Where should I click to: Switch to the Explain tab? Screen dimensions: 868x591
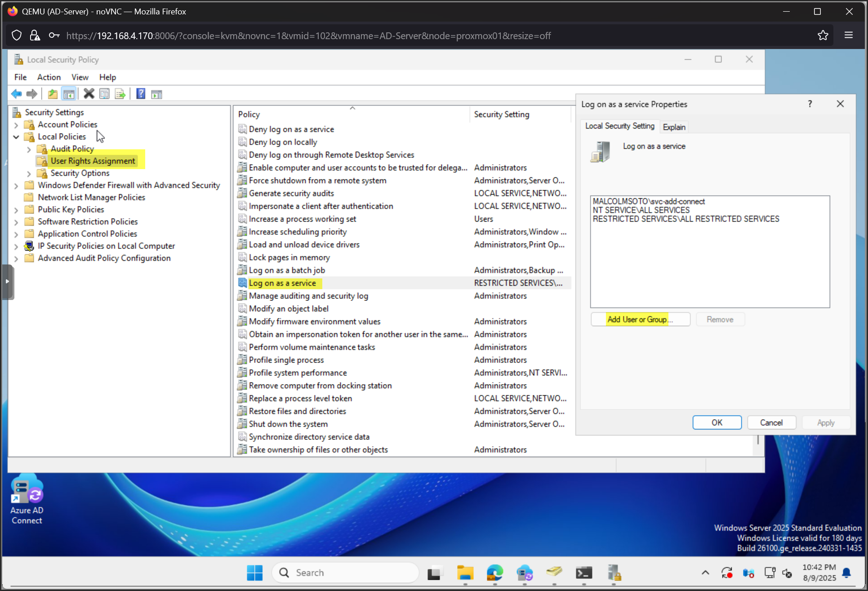[674, 127]
